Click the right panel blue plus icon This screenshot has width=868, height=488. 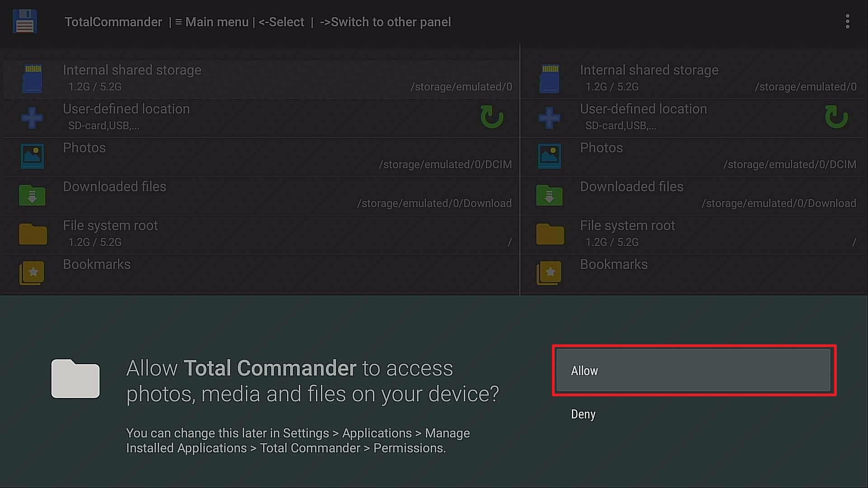pyautogui.click(x=549, y=117)
